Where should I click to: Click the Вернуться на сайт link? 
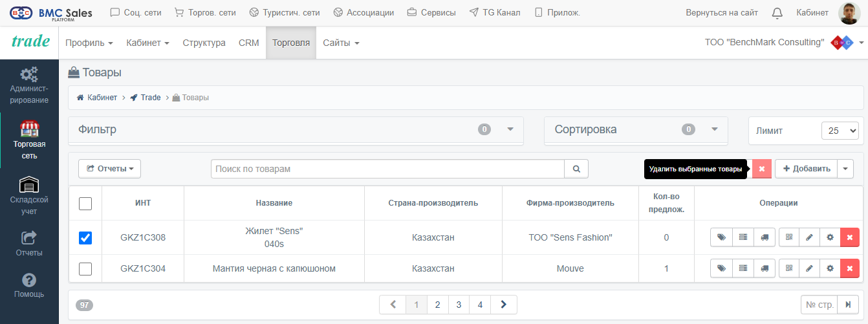pos(722,12)
